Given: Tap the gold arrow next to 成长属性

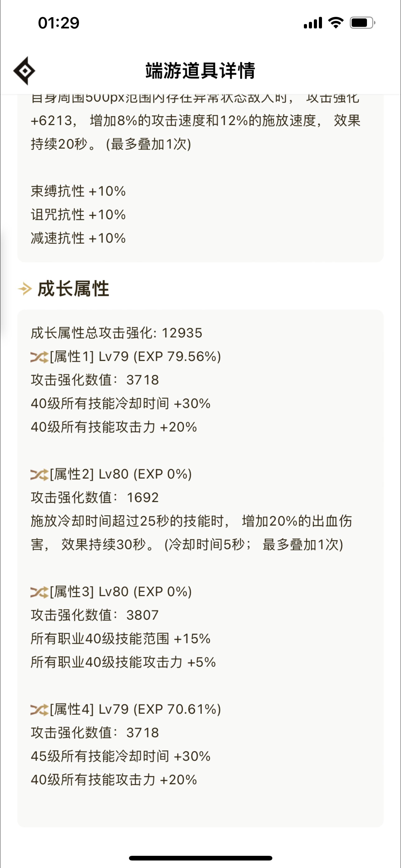Looking at the screenshot, I should click(x=25, y=289).
